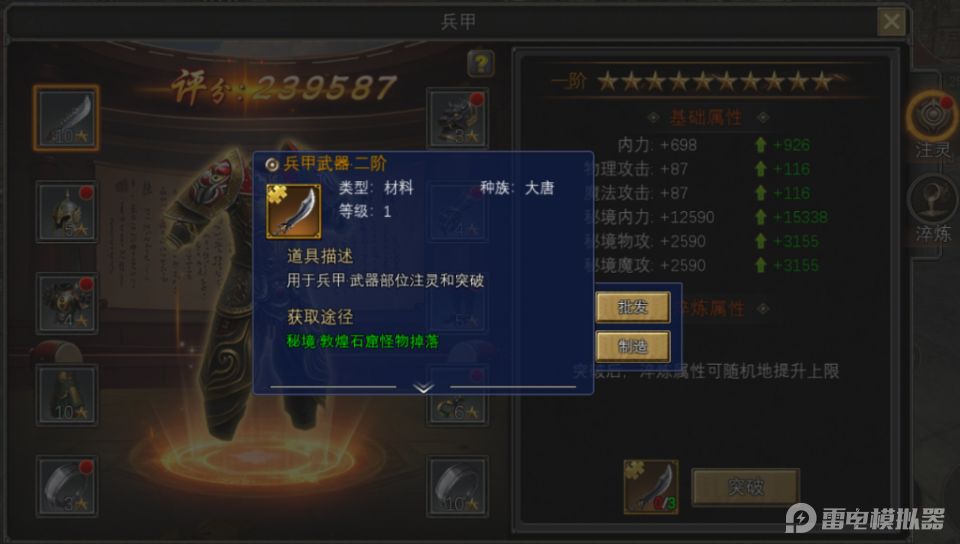Select the dark mount slot with 3 stars

click(457, 118)
